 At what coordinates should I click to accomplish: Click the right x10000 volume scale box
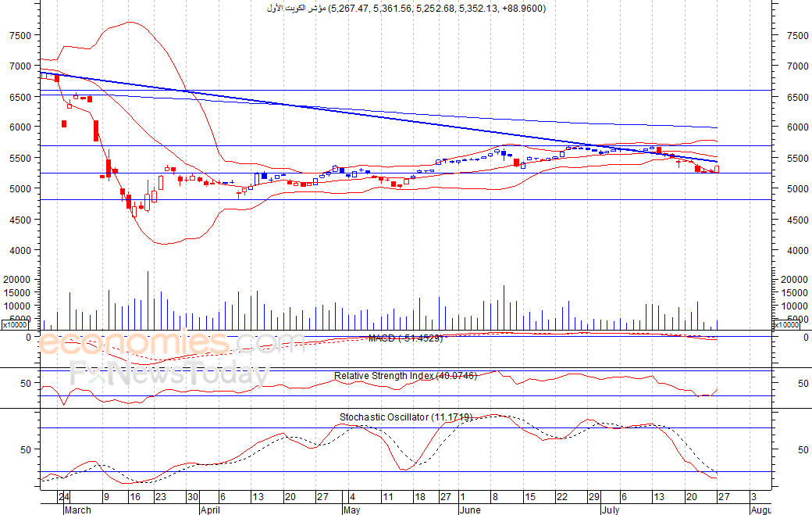tap(785, 325)
